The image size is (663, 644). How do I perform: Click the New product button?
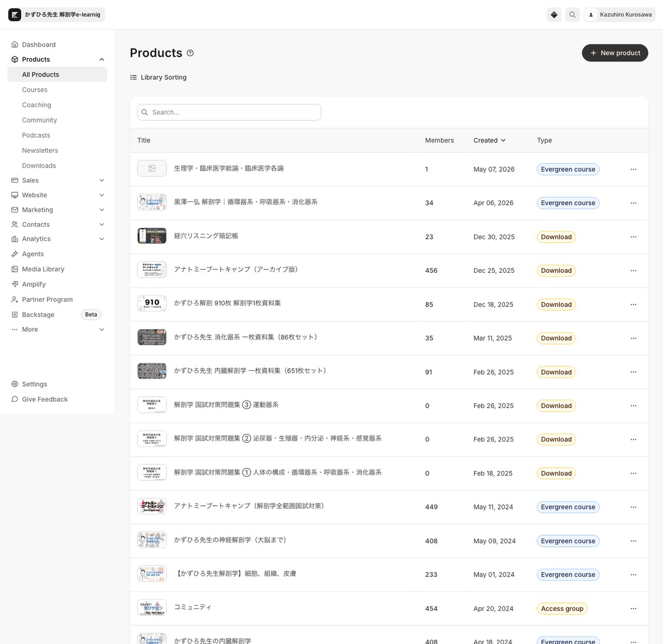point(615,53)
